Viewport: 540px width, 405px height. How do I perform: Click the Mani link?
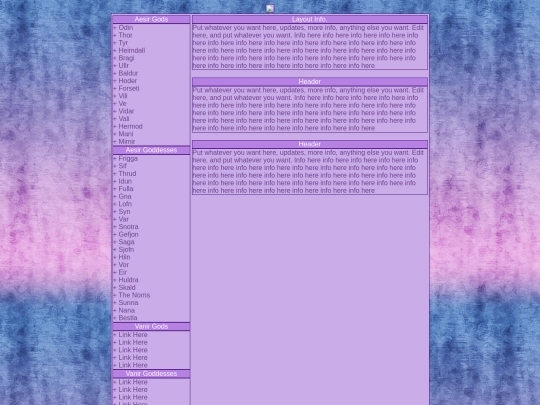click(x=126, y=134)
